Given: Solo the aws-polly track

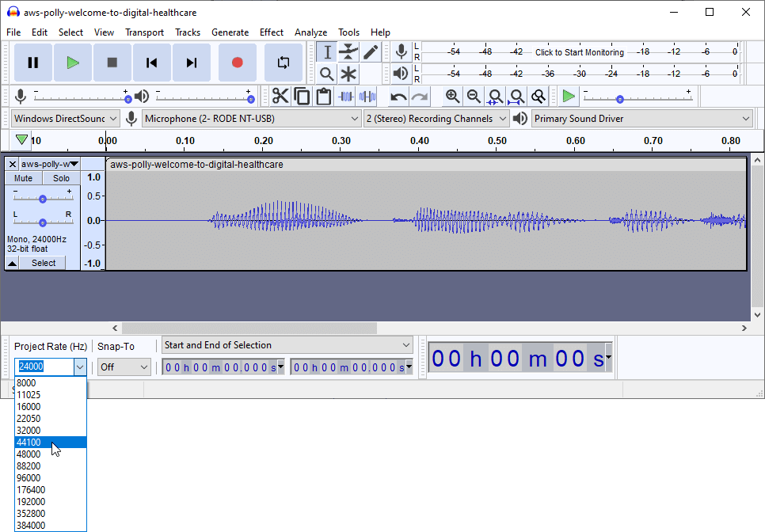Looking at the screenshot, I should click(62, 178).
